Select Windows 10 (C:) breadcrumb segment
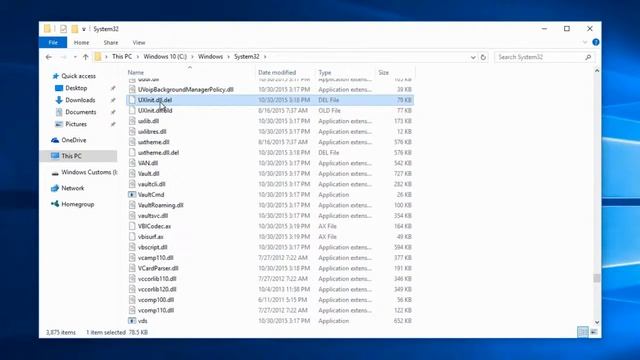640x360 pixels. pyautogui.click(x=165, y=57)
